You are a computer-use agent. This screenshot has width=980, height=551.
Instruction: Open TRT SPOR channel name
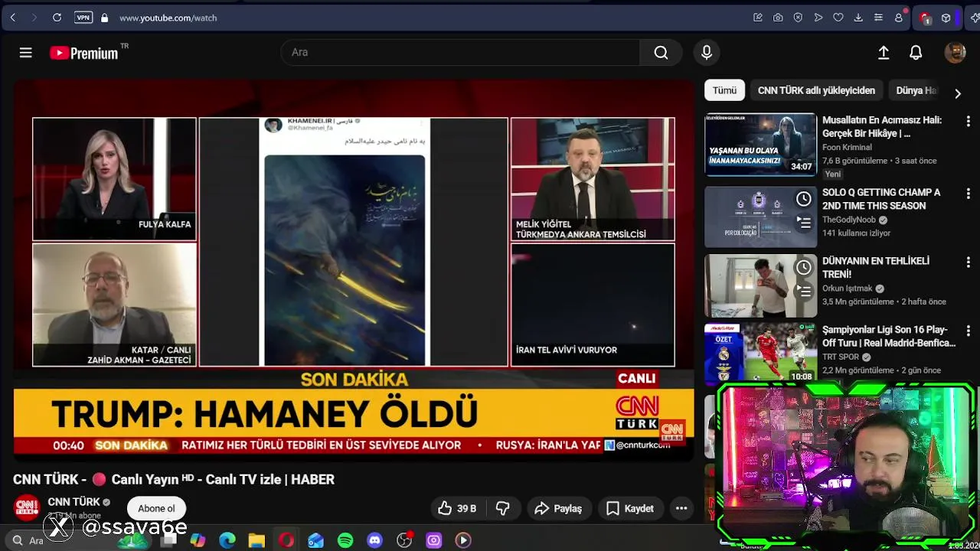pos(841,357)
